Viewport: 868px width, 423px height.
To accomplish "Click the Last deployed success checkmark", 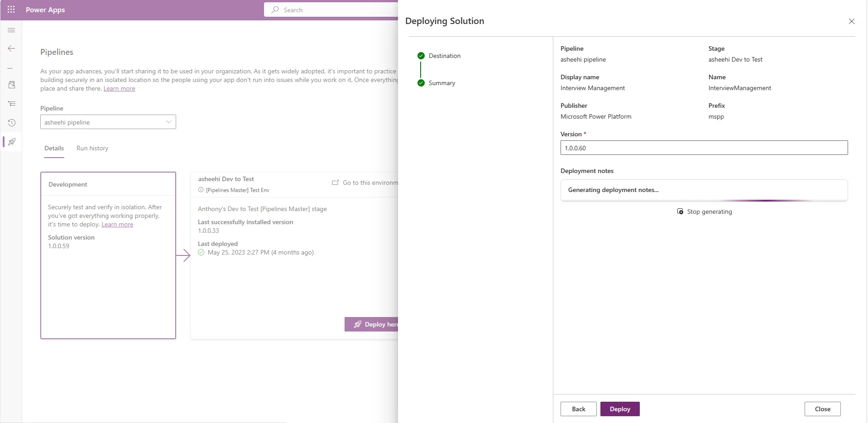I will [x=201, y=252].
